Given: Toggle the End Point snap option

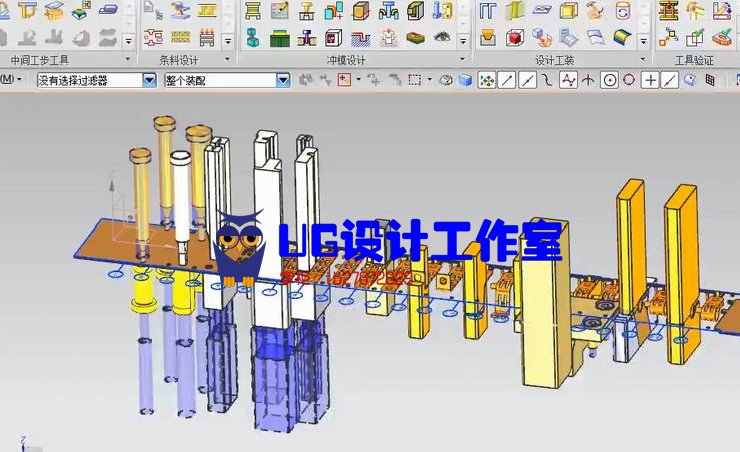Looking at the screenshot, I should [507, 80].
